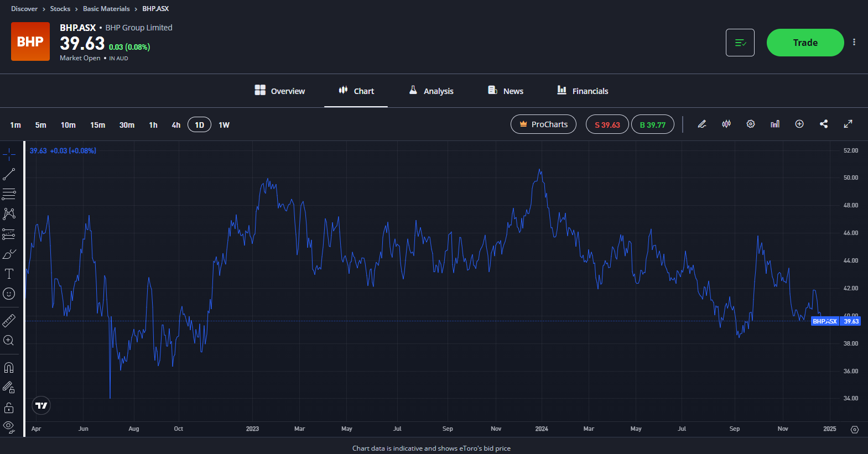The image size is (868, 454).
Task: Click the chart legend 39.63 +0.03 value
Action: tap(63, 150)
